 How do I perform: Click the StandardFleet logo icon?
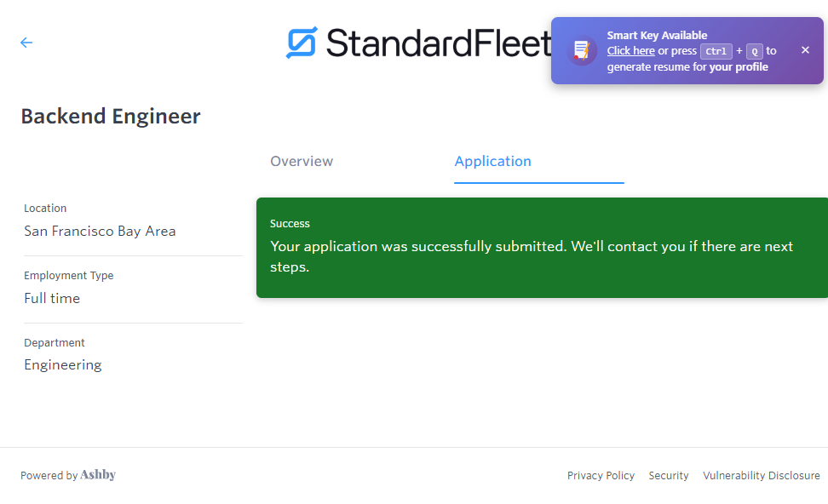click(302, 43)
